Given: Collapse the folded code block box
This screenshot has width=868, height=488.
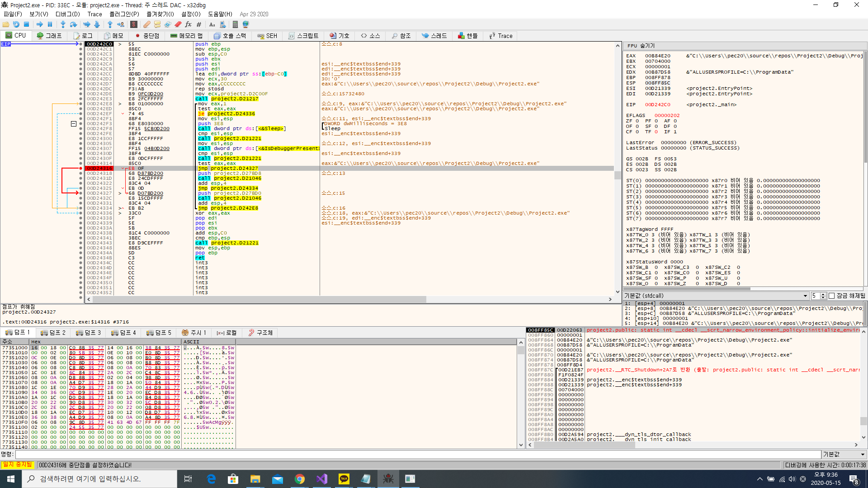Looking at the screenshot, I should point(74,123).
